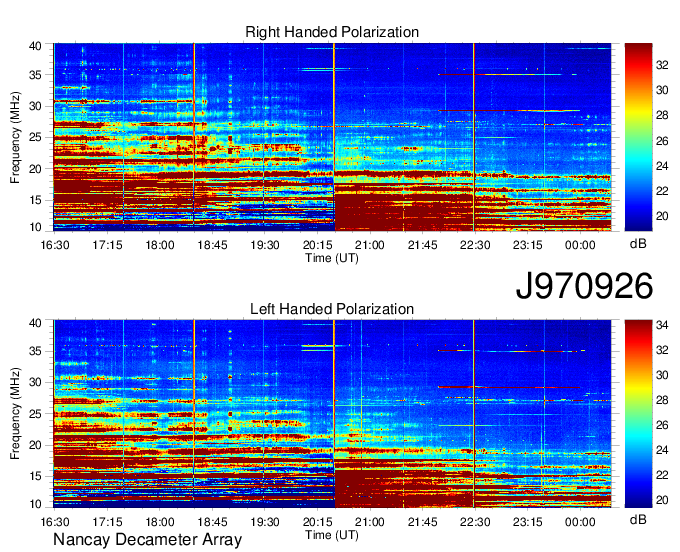680x552 pixels.
Task: Click the 21:45 tick under Left Handed plot
Action: pyautogui.click(x=422, y=522)
